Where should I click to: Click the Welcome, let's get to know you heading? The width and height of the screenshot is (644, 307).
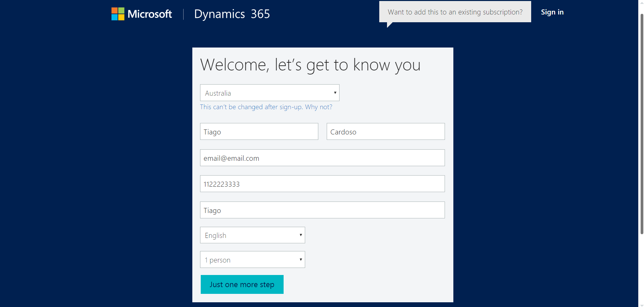click(310, 65)
